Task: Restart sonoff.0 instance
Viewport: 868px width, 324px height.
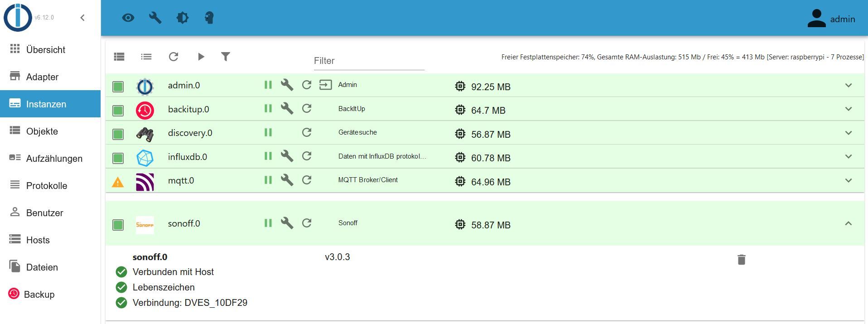Action: [x=307, y=223]
